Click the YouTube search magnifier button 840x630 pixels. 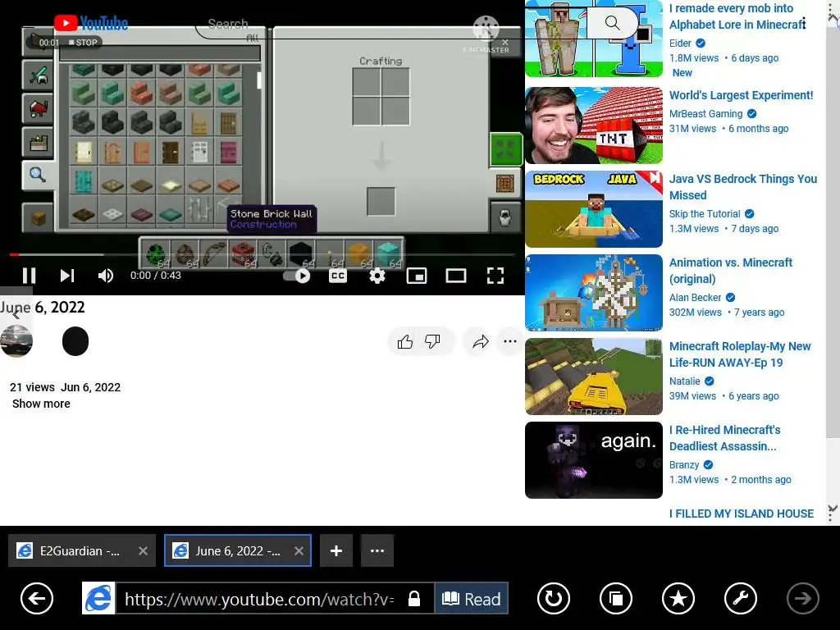click(612, 23)
